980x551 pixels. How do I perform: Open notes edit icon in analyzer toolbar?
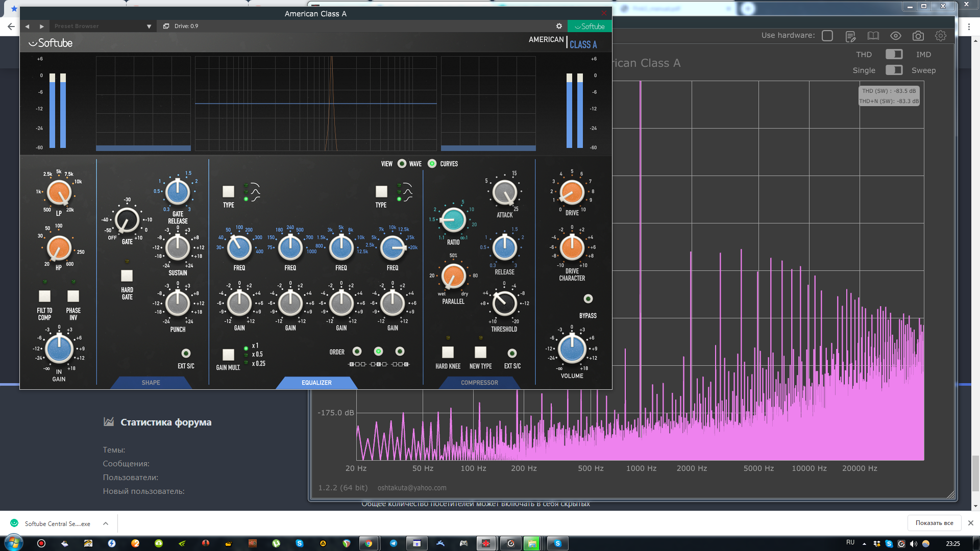tap(850, 36)
